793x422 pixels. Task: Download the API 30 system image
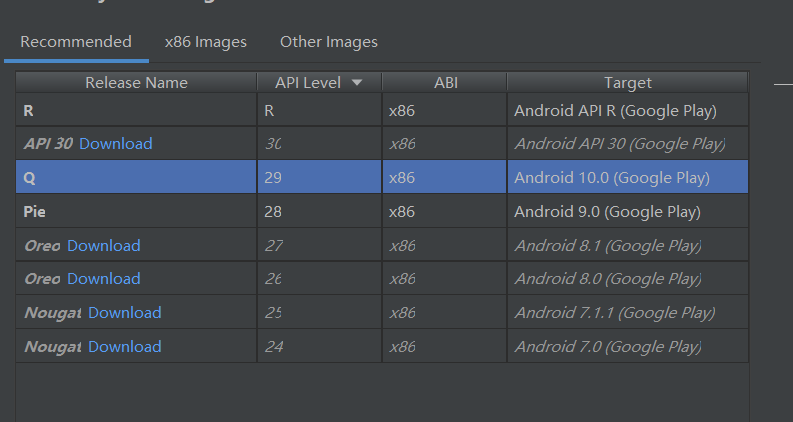[116, 144]
